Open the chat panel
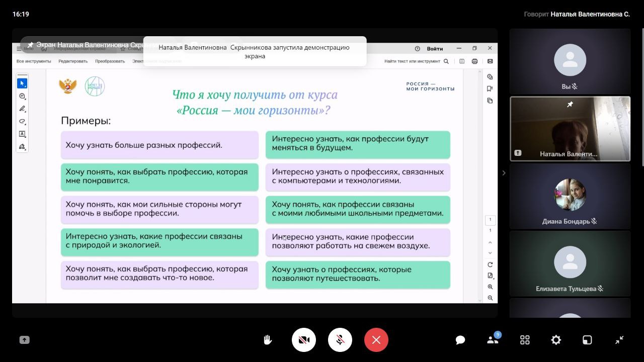644x362 pixels. coord(460,340)
